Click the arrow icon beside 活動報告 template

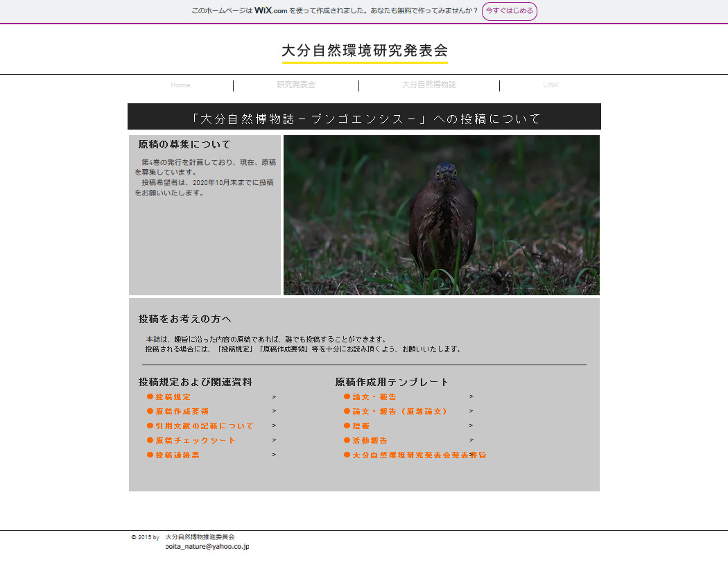point(471,440)
